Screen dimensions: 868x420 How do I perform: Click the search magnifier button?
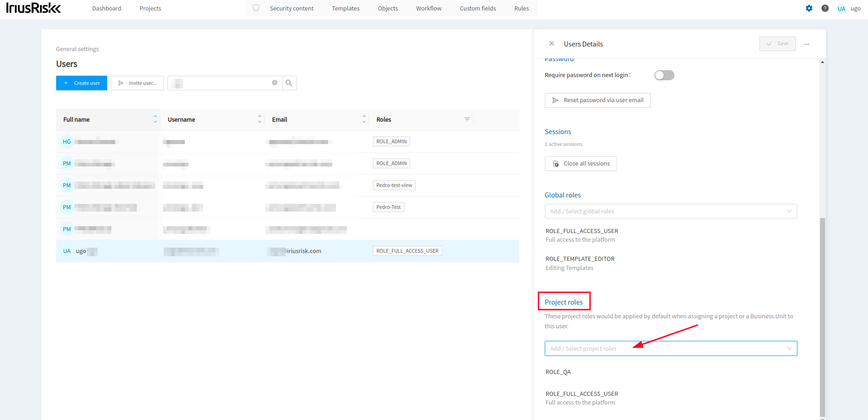[x=289, y=83]
